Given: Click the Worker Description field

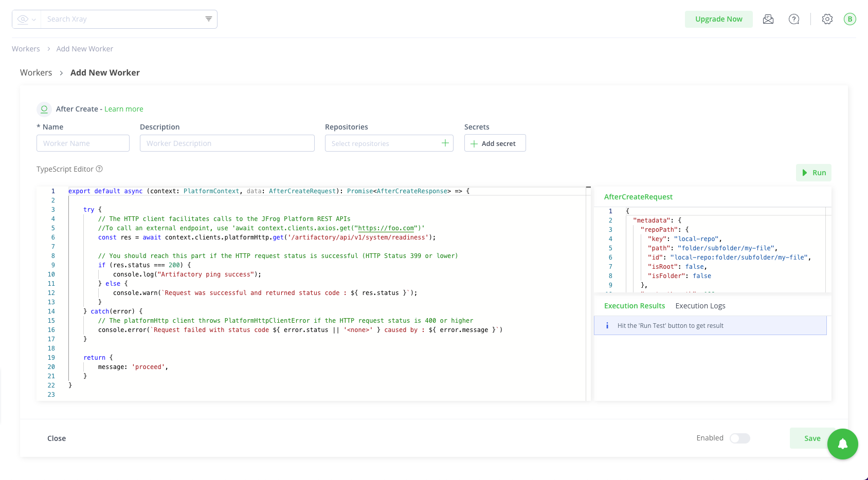Looking at the screenshot, I should (227, 143).
